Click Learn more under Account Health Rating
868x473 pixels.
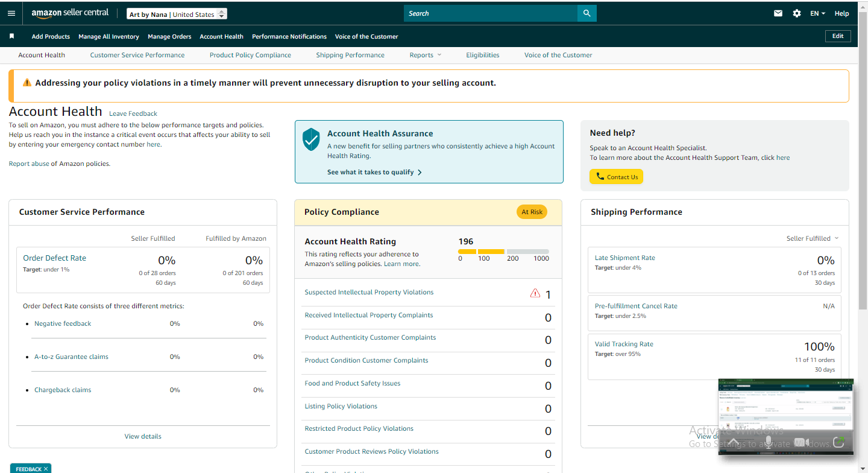point(401,264)
